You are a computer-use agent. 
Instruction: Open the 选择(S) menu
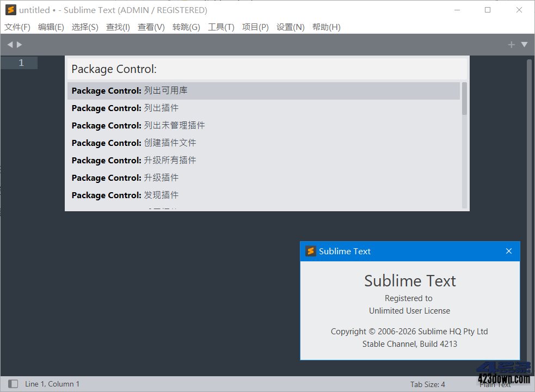pos(84,27)
